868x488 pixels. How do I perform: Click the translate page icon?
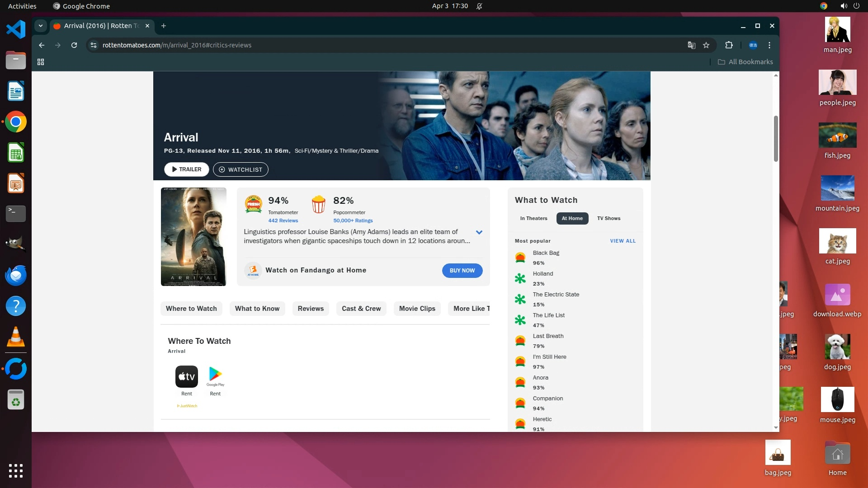click(x=691, y=45)
